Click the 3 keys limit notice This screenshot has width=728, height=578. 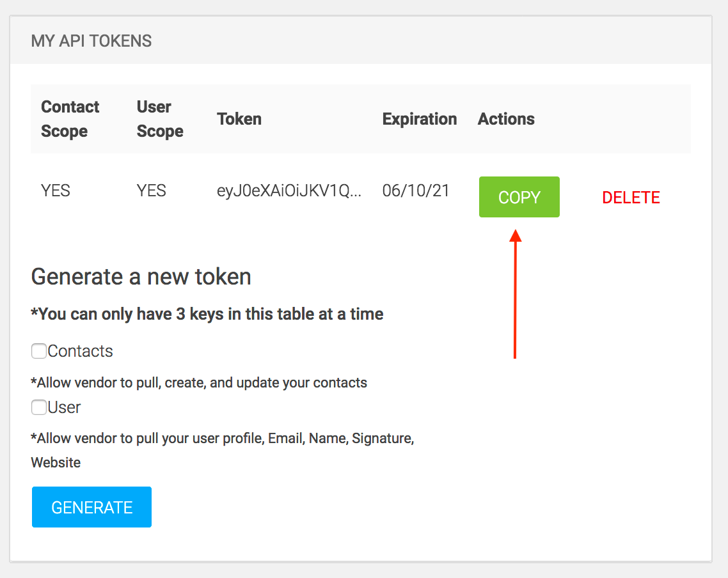click(207, 314)
